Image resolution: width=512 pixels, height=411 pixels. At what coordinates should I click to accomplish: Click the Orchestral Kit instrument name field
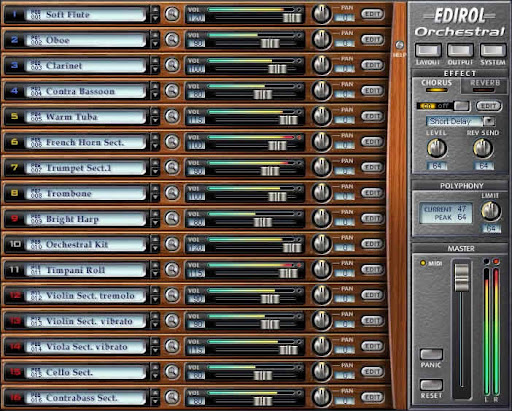(85, 244)
